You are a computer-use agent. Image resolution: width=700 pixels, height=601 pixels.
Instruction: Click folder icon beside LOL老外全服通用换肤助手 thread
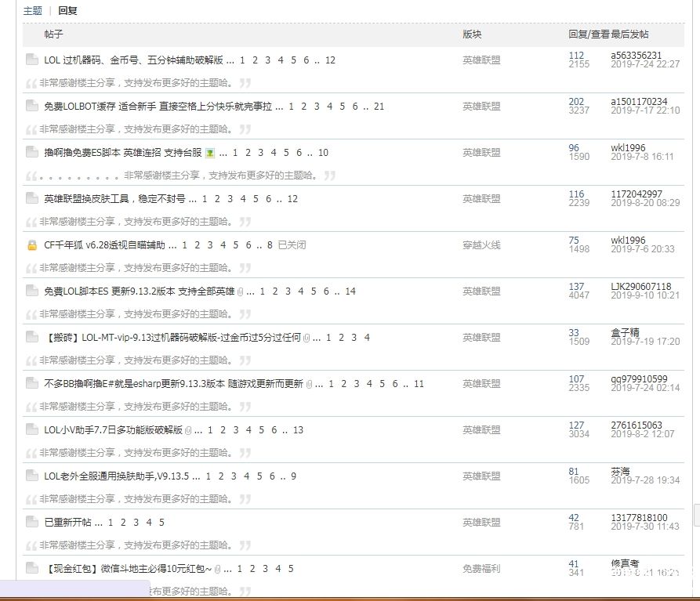(31, 476)
